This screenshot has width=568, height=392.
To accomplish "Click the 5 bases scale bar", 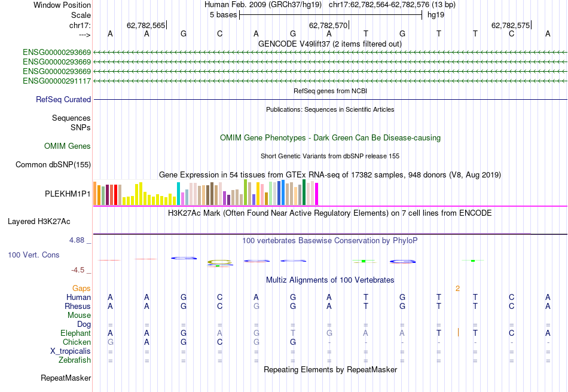I will [x=331, y=15].
